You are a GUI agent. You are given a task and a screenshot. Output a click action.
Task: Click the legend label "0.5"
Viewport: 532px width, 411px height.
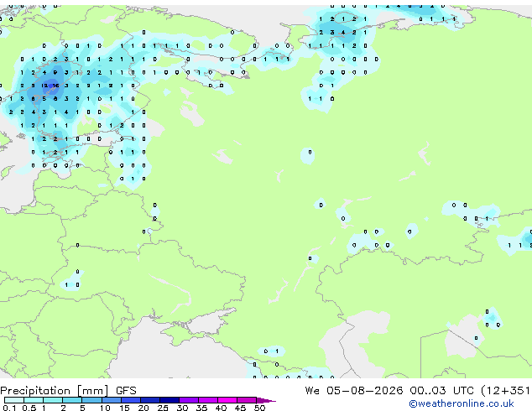click(29, 408)
